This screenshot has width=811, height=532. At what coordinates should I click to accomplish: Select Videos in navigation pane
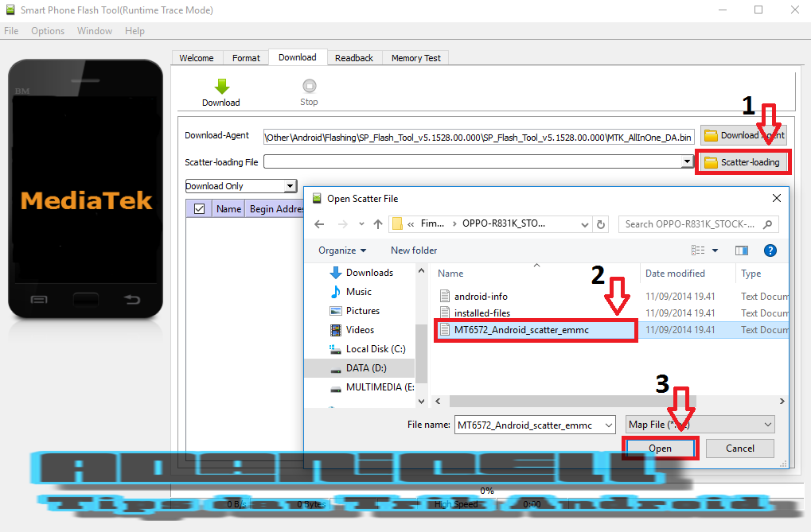353,330
